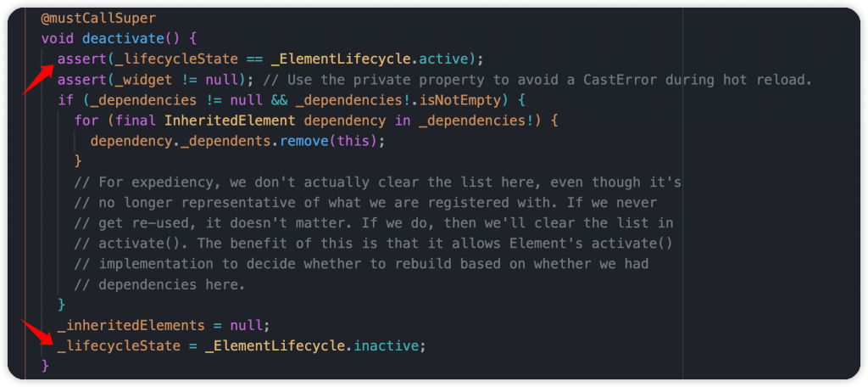Click the bottom red arrow annotation

tap(39, 332)
